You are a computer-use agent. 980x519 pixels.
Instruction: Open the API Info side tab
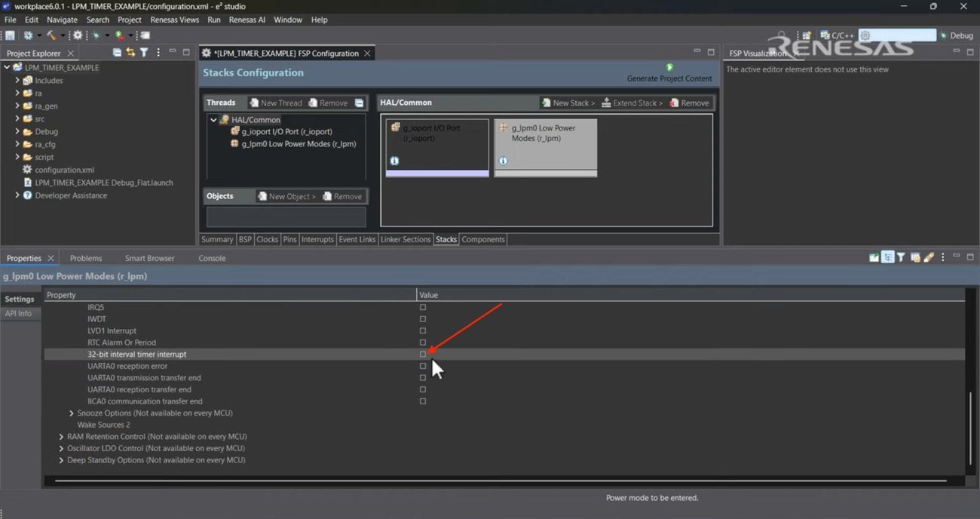[x=19, y=313]
